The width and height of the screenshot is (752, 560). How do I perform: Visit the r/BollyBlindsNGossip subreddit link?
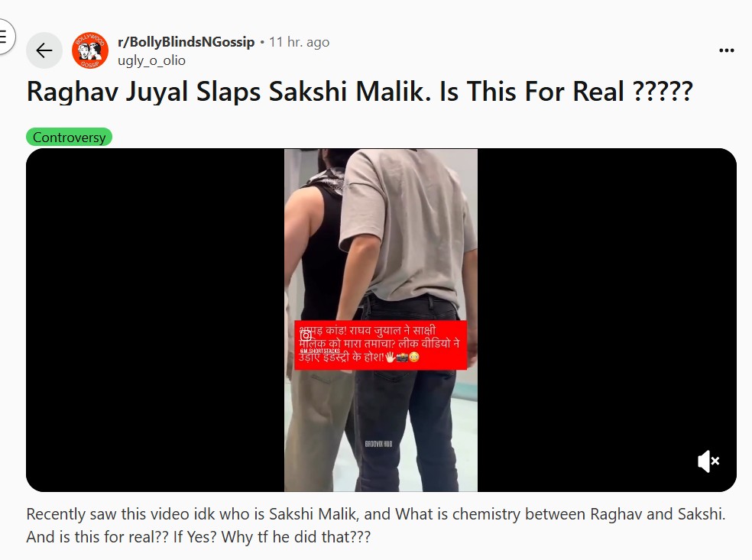point(186,42)
